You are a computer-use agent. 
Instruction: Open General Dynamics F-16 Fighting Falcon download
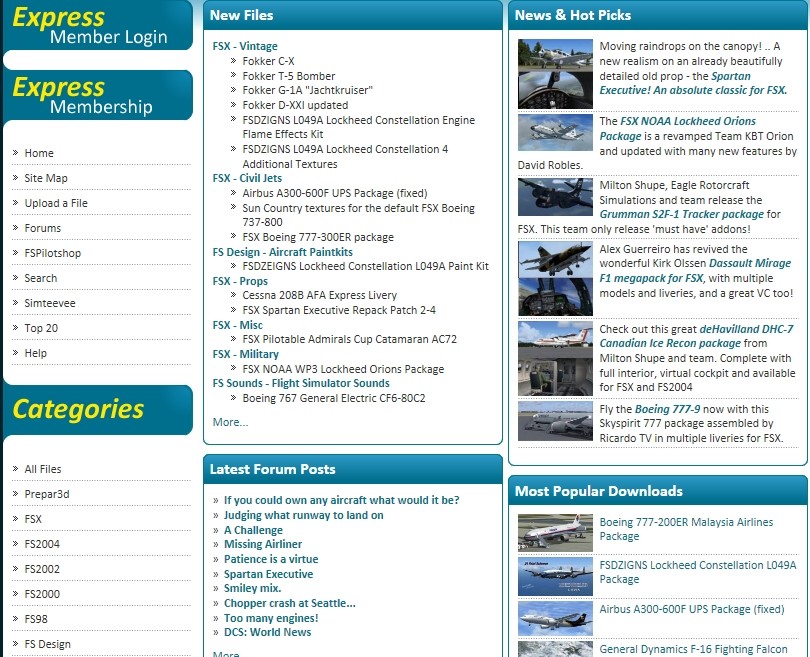point(693,649)
